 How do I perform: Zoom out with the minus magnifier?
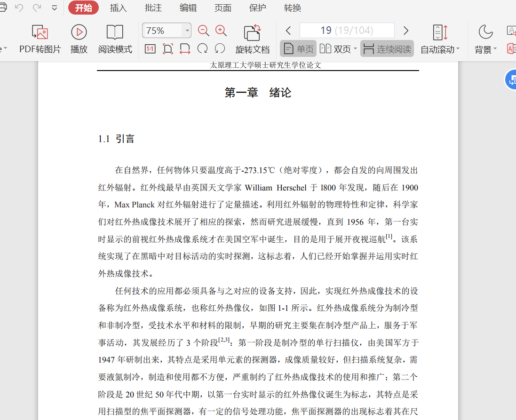[x=203, y=31]
